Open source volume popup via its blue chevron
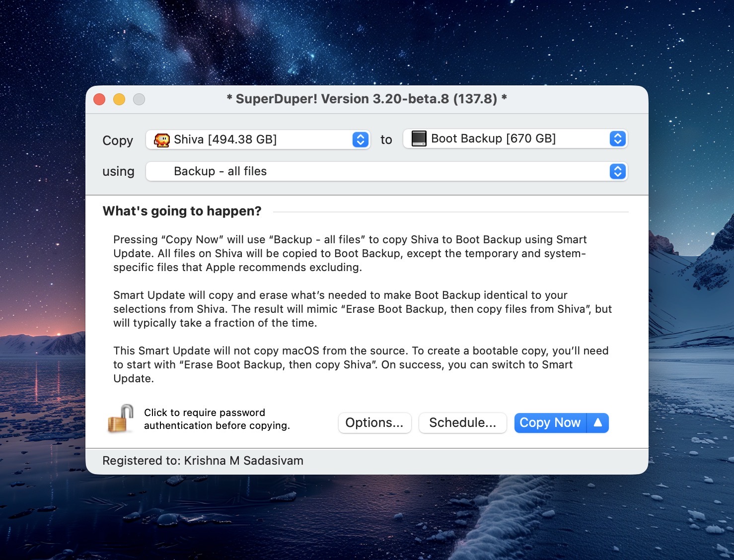This screenshot has height=560, width=734. click(361, 140)
